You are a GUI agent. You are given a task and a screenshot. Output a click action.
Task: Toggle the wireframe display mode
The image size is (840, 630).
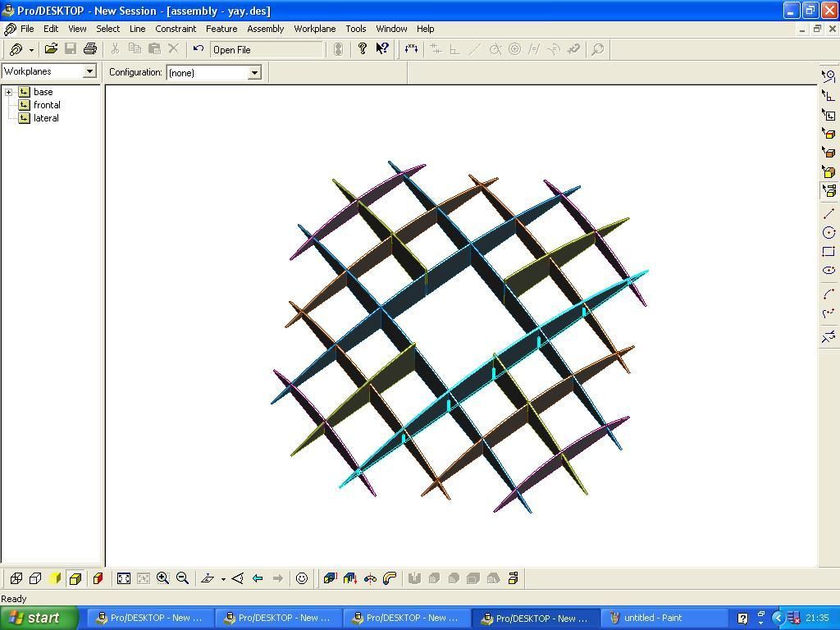pos(16,578)
